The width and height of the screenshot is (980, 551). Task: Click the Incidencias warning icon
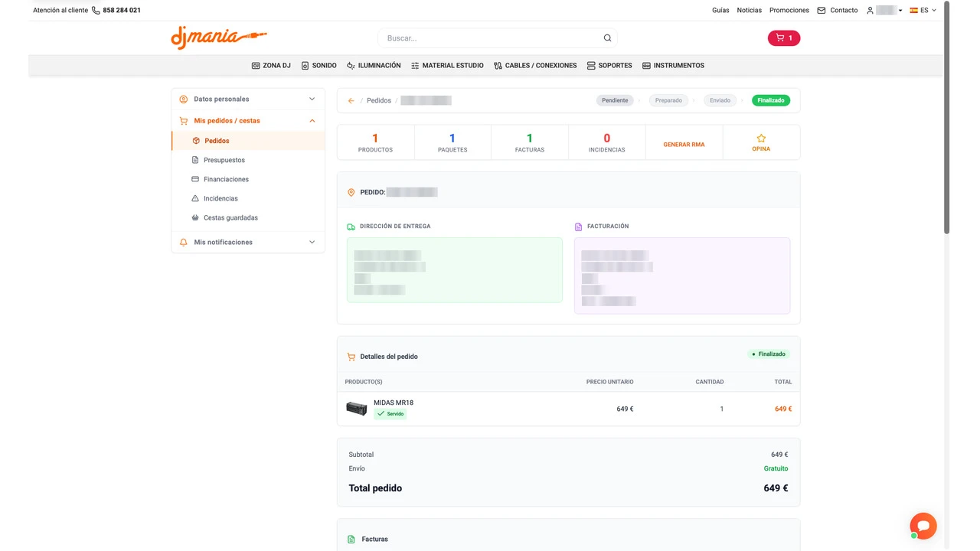pyautogui.click(x=195, y=198)
